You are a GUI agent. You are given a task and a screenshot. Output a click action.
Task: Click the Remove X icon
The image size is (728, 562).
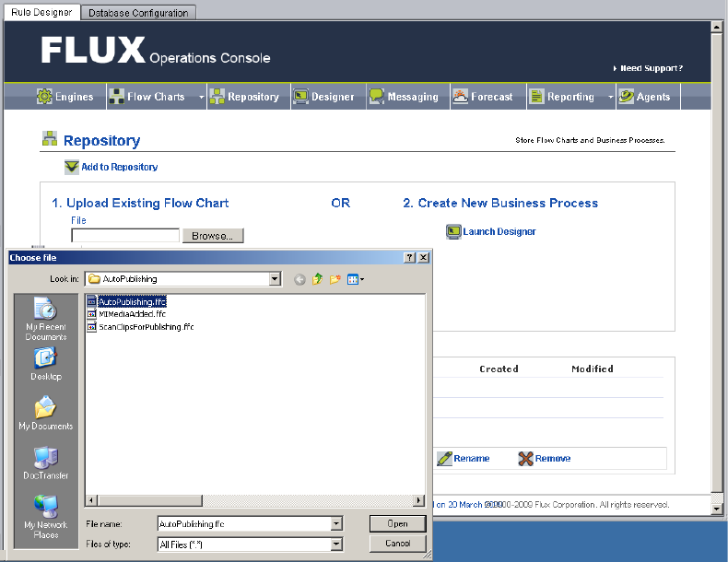tap(525, 459)
